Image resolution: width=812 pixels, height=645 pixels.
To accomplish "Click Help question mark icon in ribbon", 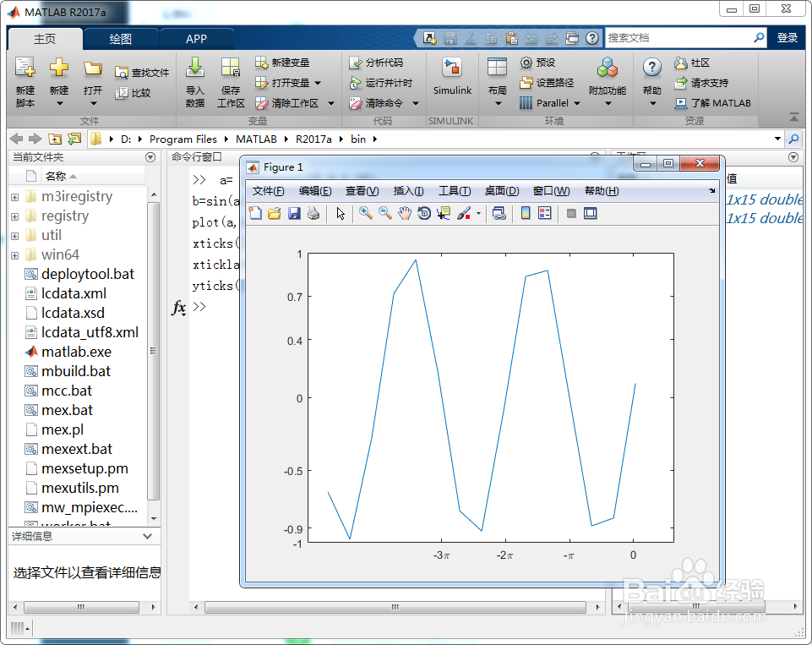I will 652,68.
